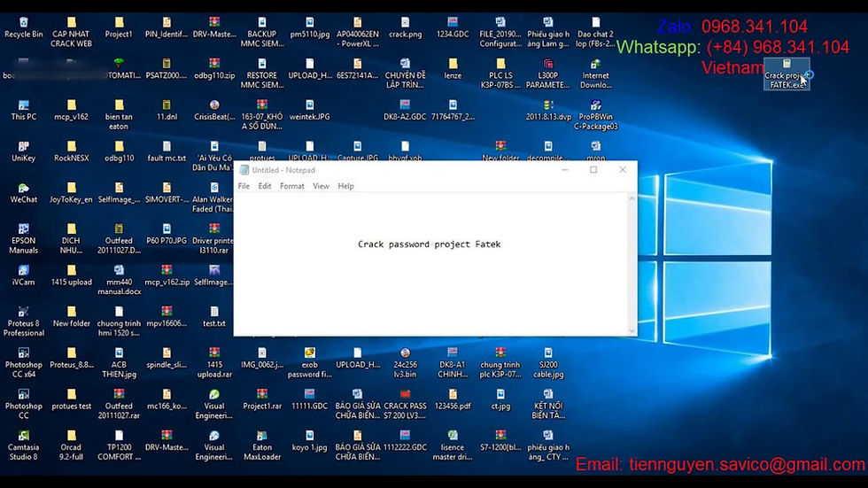Select the SJ200 cable.jpg file icon
868x488 pixels.
548,363
